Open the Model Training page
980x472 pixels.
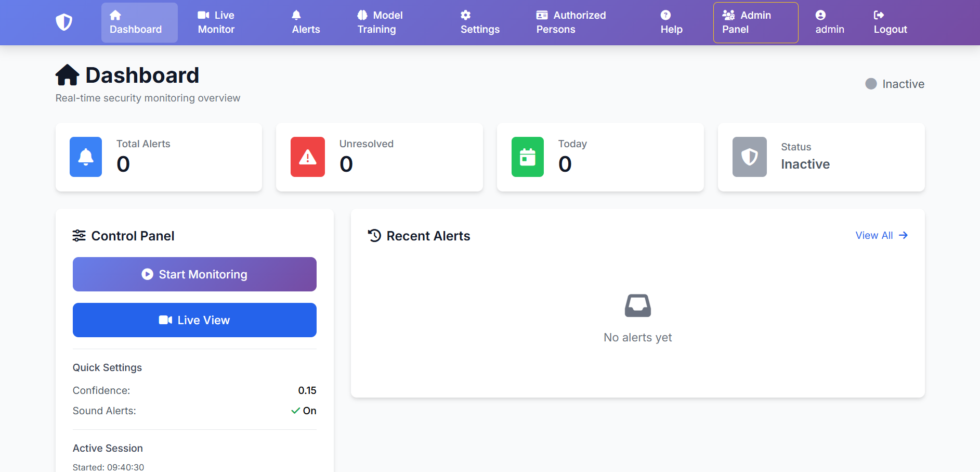click(x=380, y=22)
